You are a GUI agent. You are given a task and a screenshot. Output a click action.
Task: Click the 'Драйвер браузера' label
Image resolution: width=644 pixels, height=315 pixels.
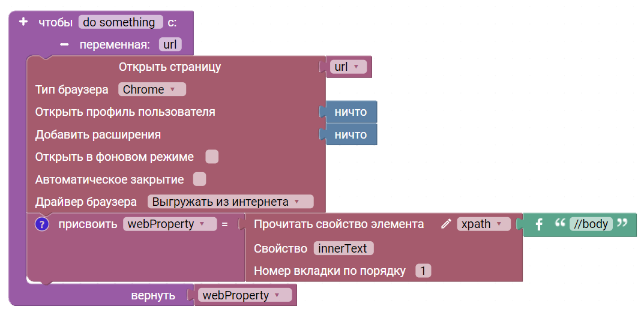coord(86,202)
